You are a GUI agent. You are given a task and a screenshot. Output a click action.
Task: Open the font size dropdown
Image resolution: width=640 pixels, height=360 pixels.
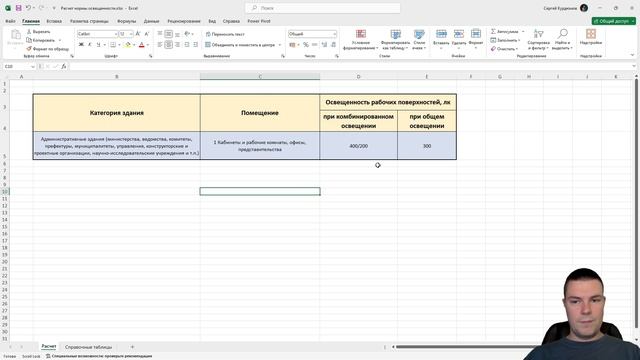tap(131, 34)
